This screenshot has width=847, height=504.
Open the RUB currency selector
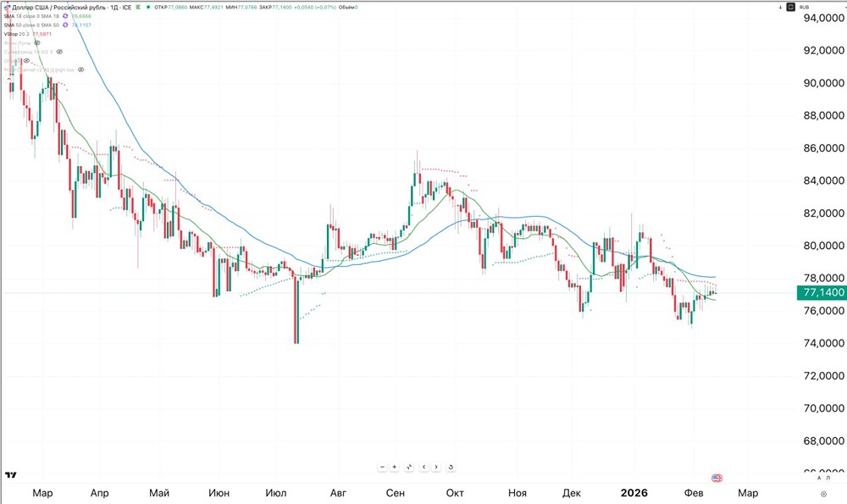[x=805, y=7]
